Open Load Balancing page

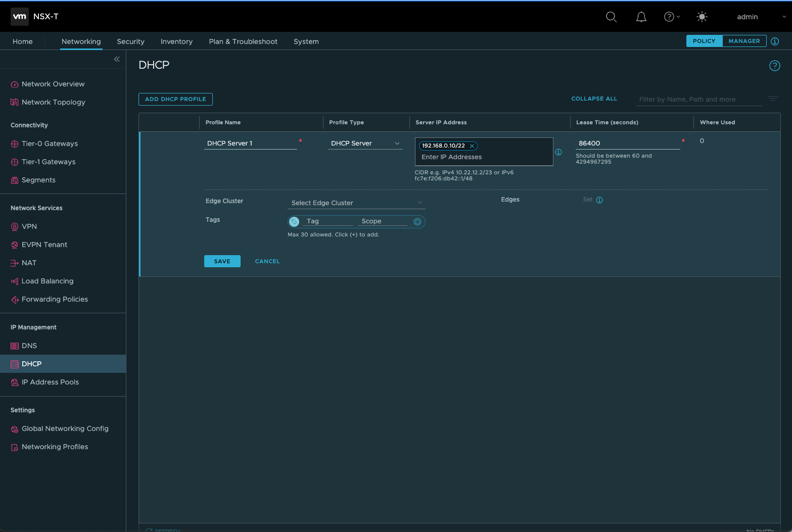coord(48,281)
